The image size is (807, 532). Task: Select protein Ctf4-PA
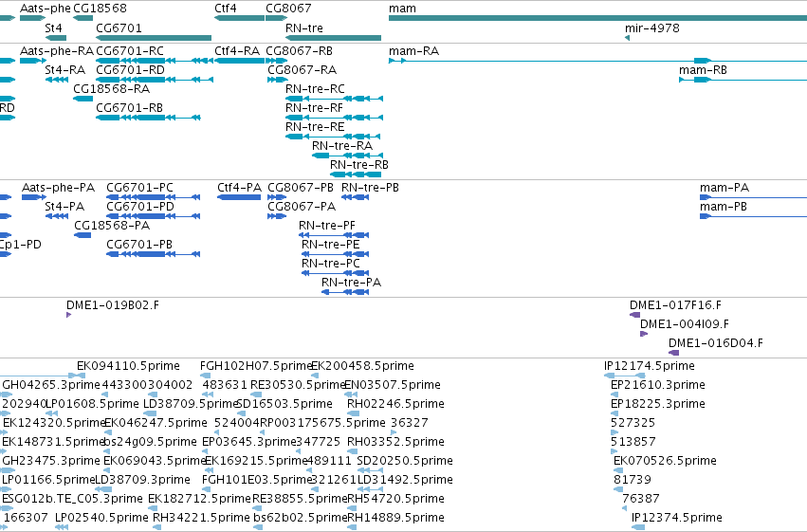239,197
